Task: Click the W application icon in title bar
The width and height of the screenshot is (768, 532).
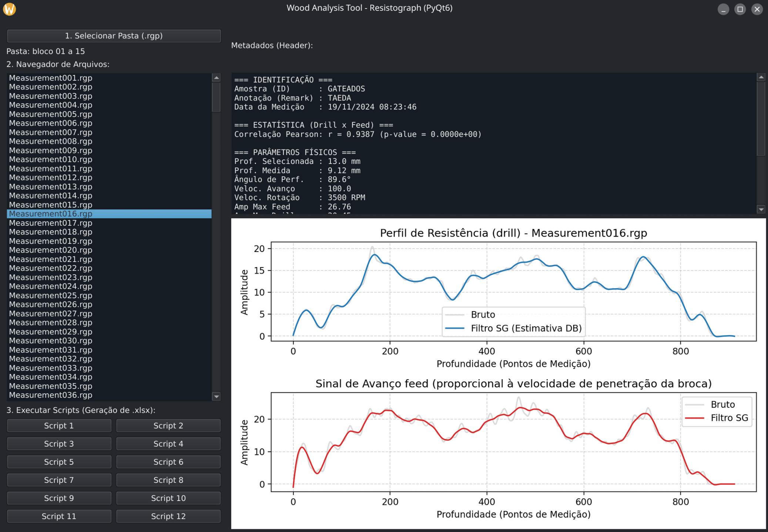Action: click(x=9, y=9)
